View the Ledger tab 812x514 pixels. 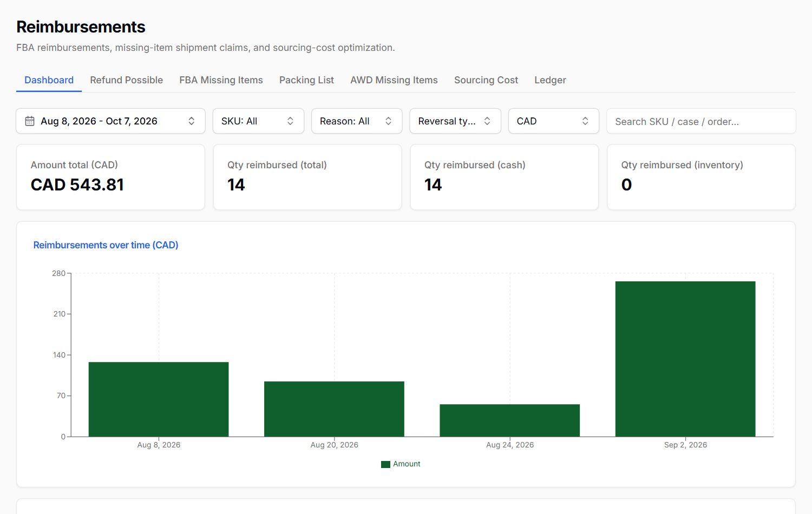550,80
